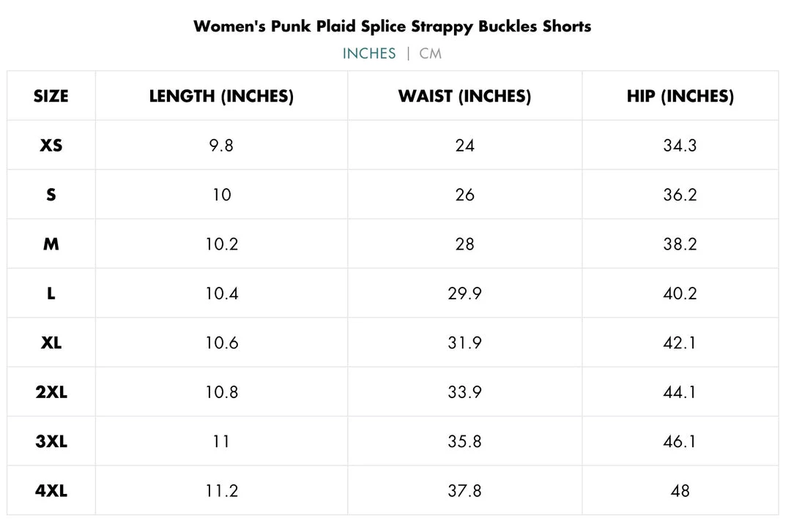Viewport: 791px width, 532px height.
Task: Select the S size row label
Action: pos(51,195)
